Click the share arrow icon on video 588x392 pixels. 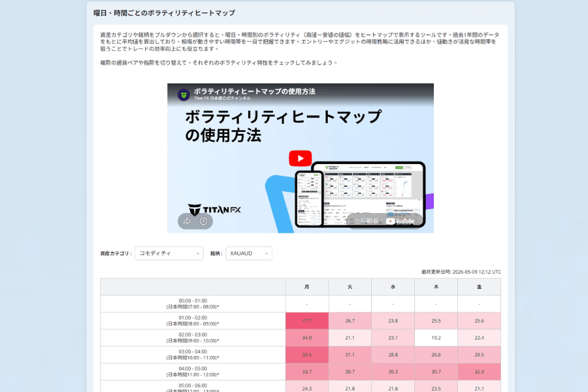point(187,221)
